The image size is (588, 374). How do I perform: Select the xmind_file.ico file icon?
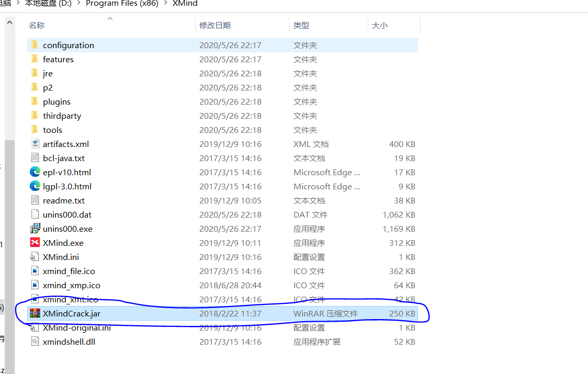pos(34,271)
